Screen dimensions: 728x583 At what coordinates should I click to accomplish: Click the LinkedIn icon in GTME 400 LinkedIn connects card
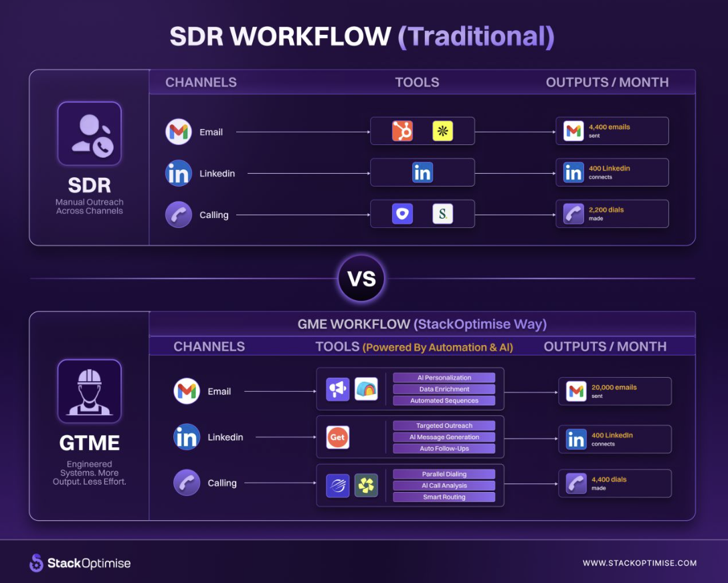click(577, 439)
